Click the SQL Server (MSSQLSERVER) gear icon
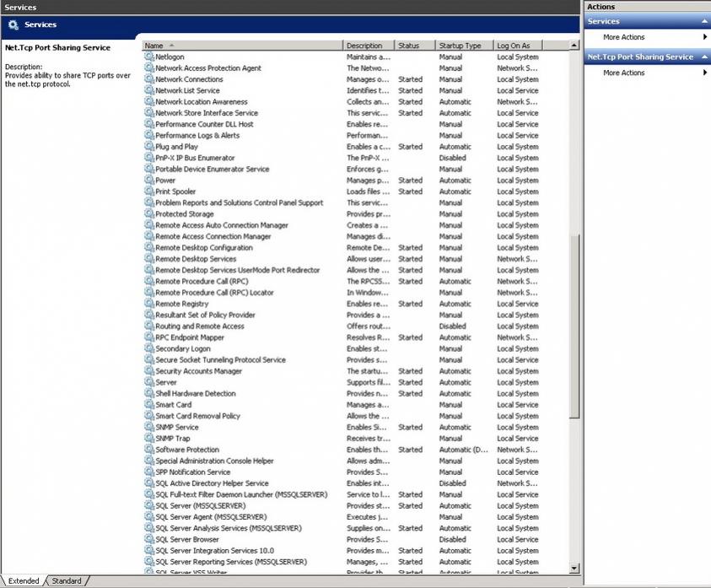Screen dimensions: 711x588 pos(148,505)
